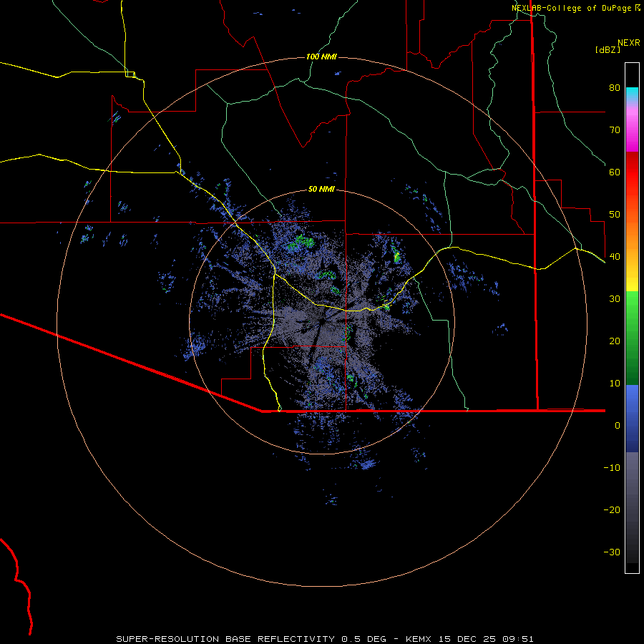This screenshot has width=644, height=644.
Task: Click the 80 value on the dBZ scale
Action: point(615,88)
